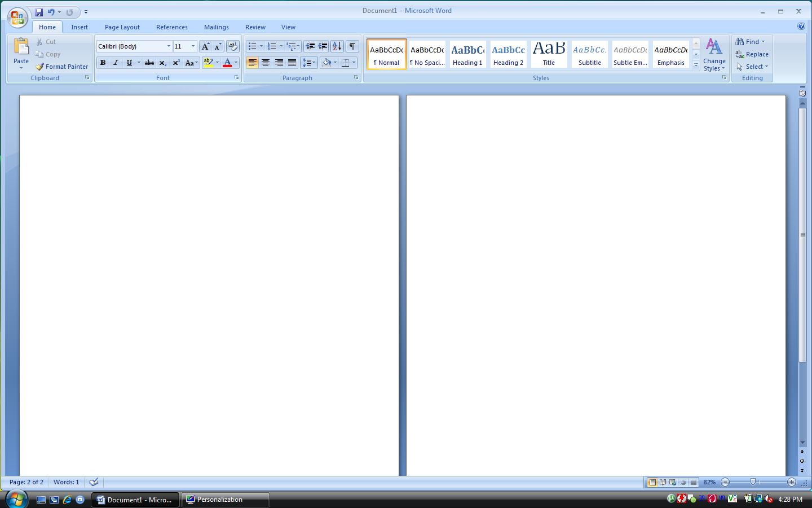Open the font name dropdown
812x508 pixels.
(169, 46)
